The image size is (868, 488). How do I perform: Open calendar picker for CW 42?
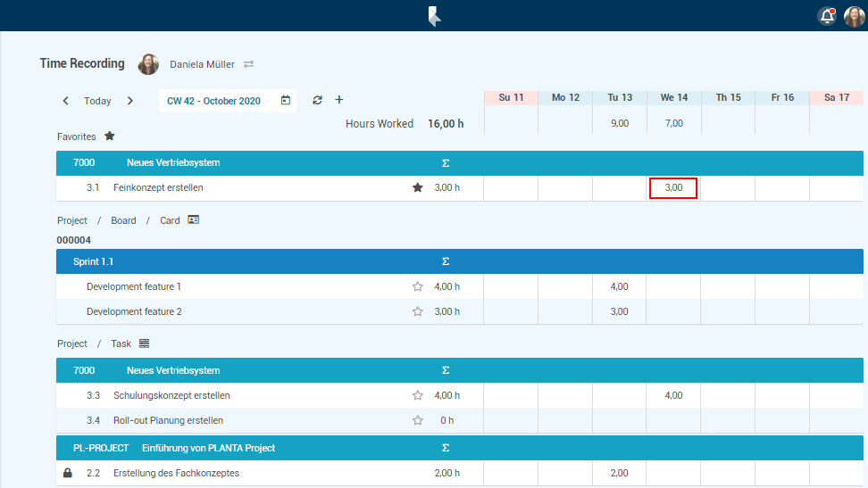pos(286,101)
